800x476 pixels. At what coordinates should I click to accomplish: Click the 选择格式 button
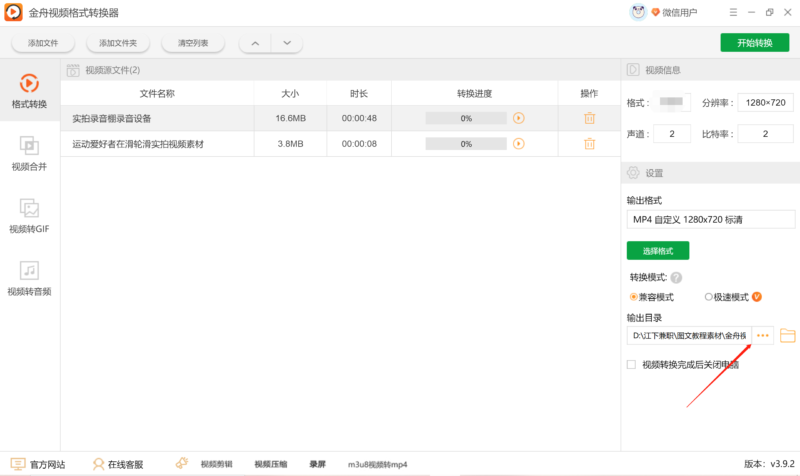click(x=657, y=250)
